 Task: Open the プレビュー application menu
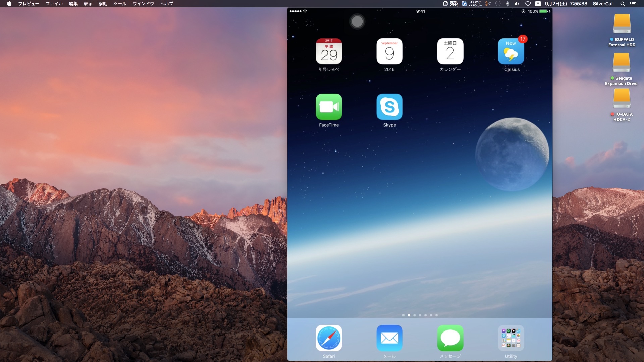pos(29,4)
